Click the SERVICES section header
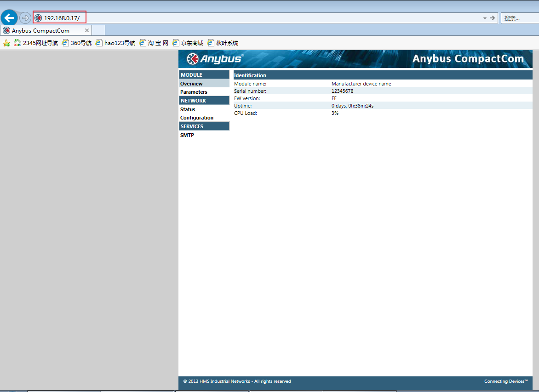 (204, 126)
